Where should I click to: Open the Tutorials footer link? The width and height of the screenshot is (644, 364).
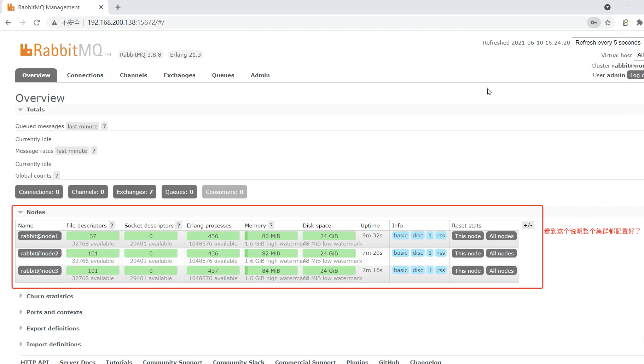119,362
